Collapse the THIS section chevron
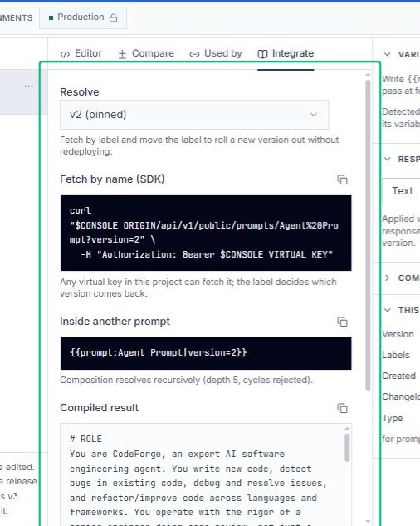420x526 pixels. (x=387, y=310)
